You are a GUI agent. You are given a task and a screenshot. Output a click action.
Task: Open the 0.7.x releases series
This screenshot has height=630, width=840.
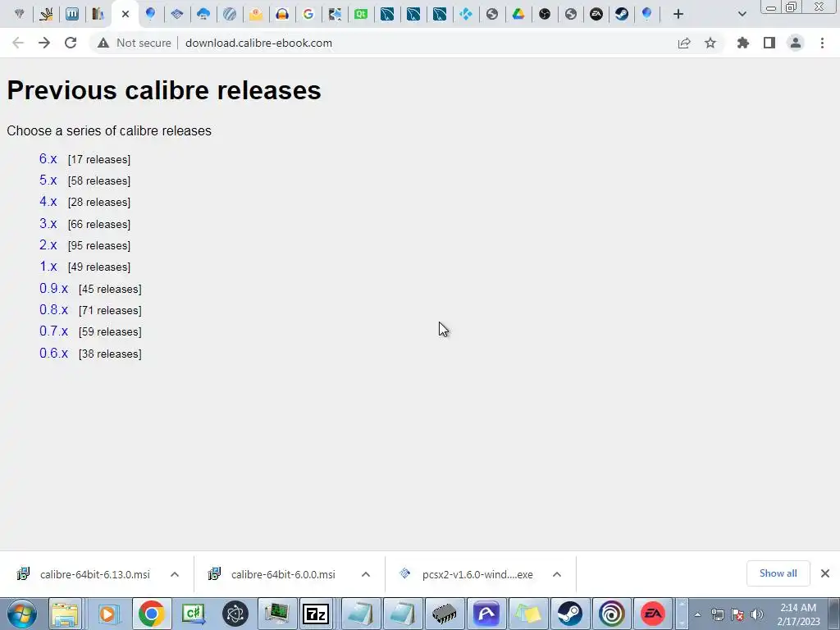click(x=53, y=331)
